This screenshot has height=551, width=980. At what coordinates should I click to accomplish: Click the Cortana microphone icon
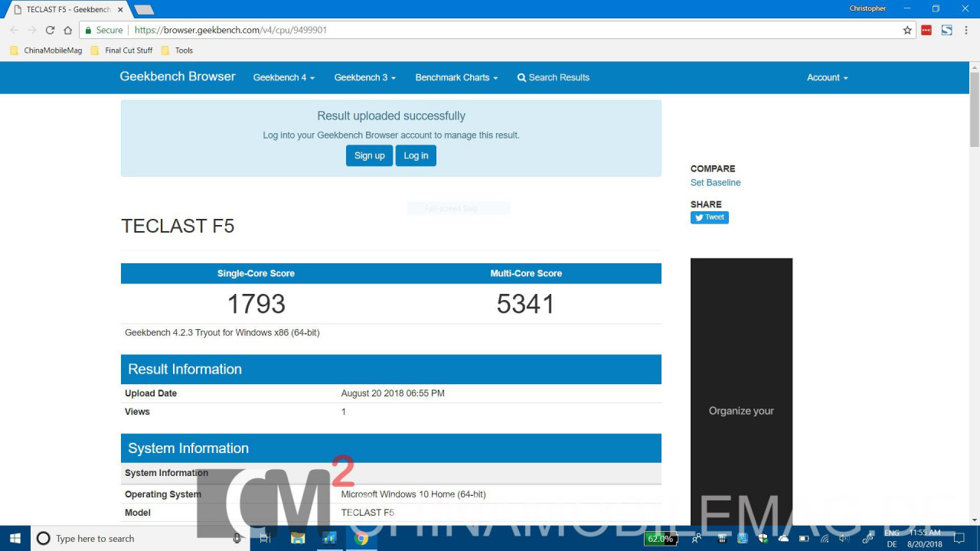[x=237, y=539]
